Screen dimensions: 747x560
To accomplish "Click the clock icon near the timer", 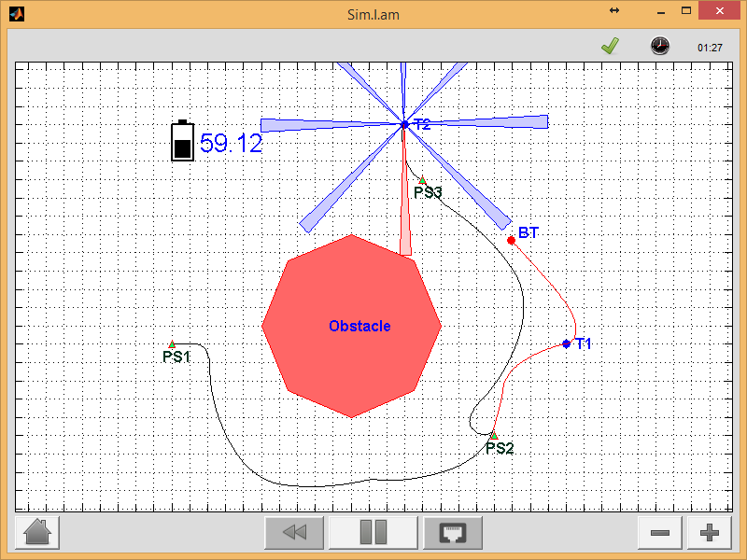I will [x=660, y=46].
